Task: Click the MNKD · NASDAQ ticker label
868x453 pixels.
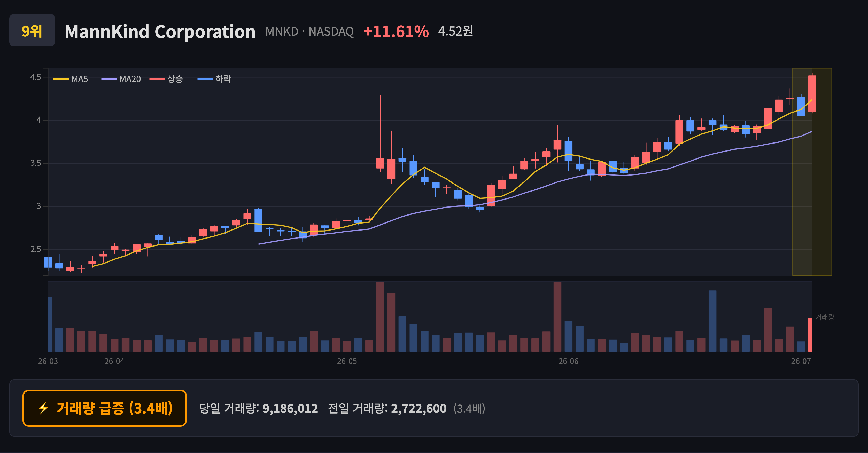Action: click(x=309, y=32)
